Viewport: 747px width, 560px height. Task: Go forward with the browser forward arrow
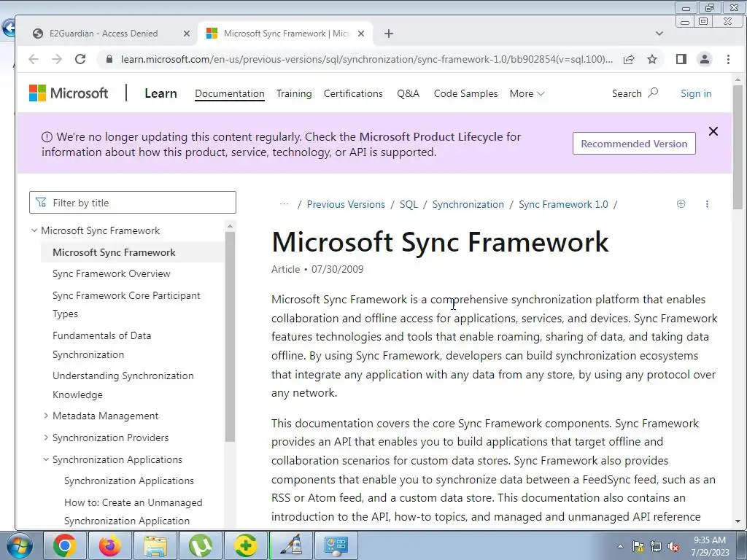coord(57,59)
